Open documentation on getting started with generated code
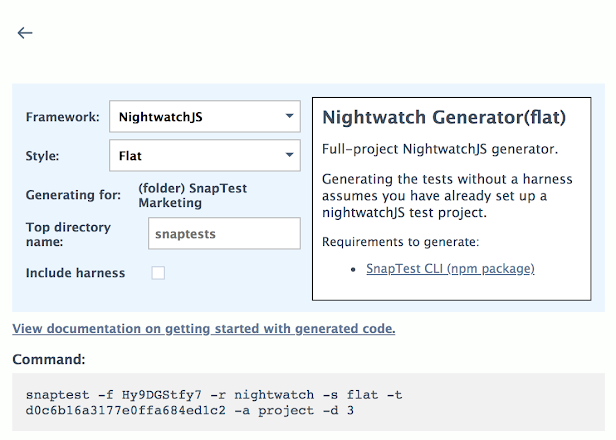 pos(204,328)
